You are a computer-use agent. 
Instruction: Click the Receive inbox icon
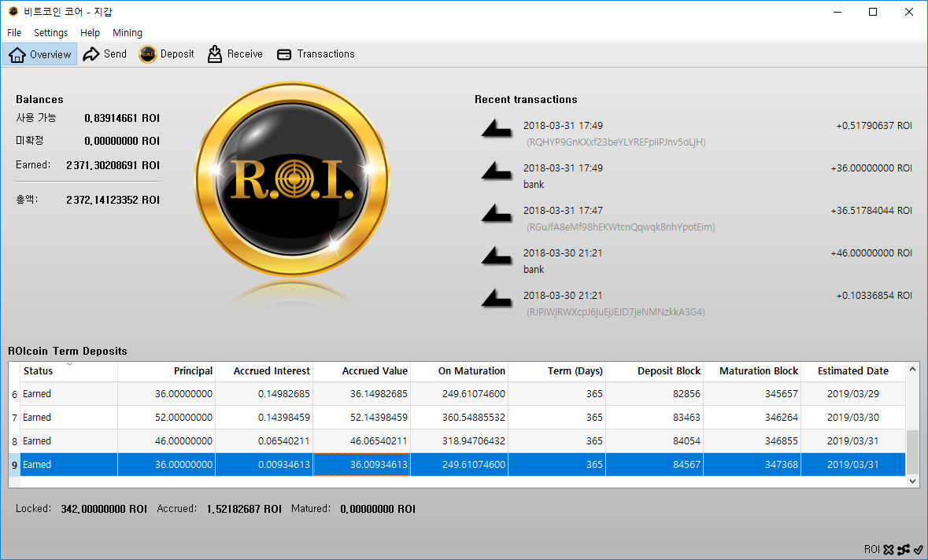pos(215,53)
